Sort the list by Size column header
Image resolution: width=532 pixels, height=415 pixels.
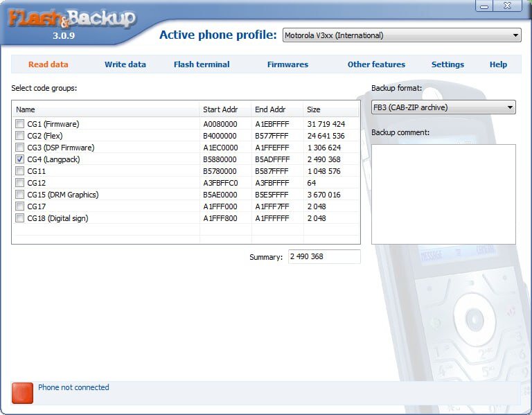pos(330,109)
